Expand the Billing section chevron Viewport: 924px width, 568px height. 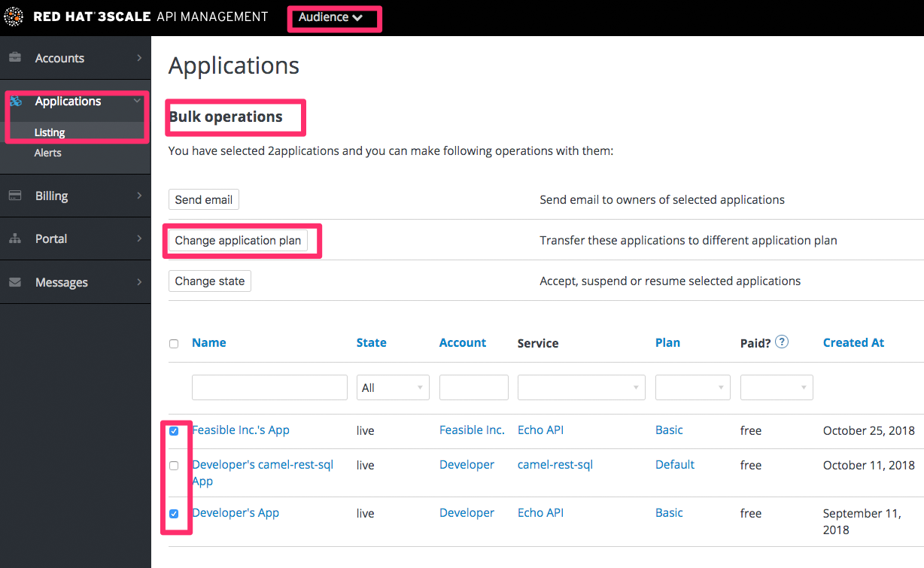pos(139,196)
